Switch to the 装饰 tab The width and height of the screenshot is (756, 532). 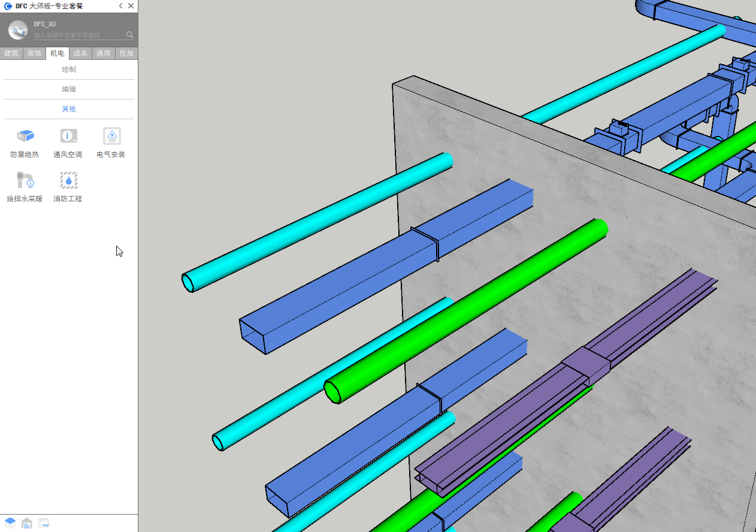(34, 53)
